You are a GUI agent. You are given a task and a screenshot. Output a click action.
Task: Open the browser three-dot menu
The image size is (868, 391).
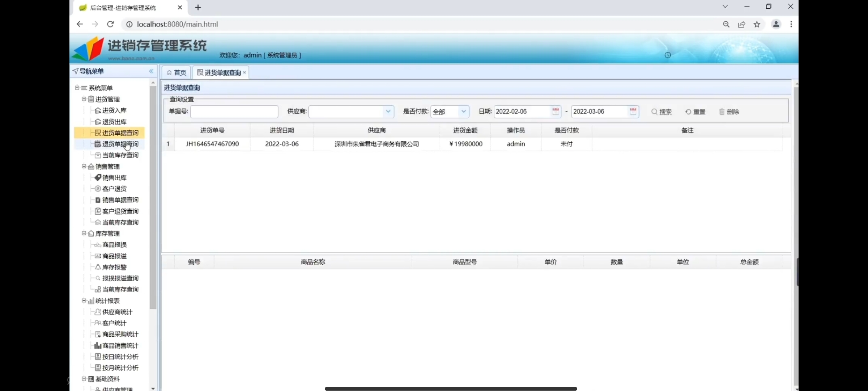[x=791, y=24]
